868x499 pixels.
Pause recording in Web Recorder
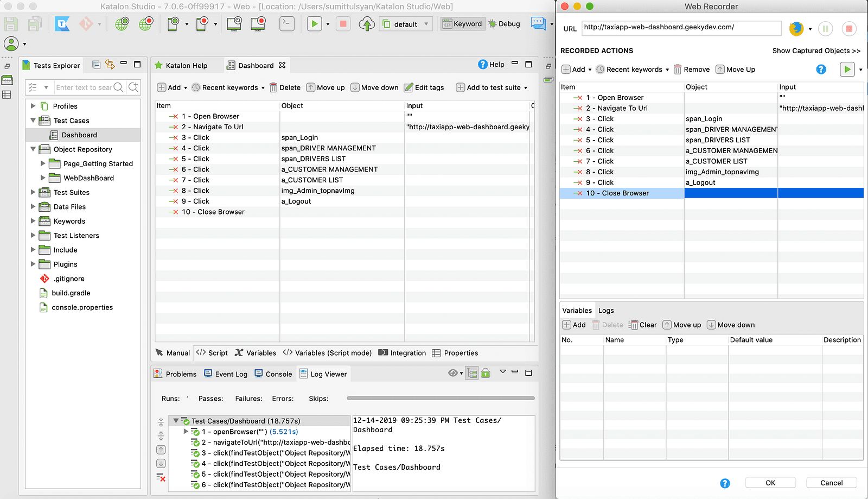pyautogui.click(x=826, y=29)
